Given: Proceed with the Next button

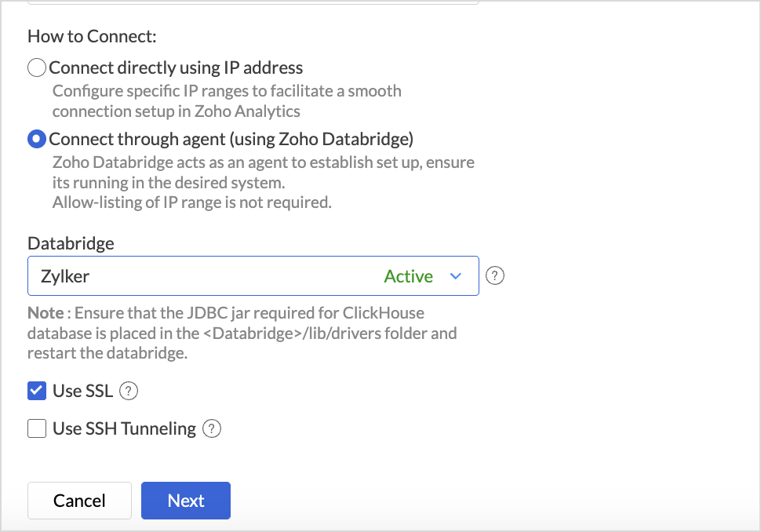Looking at the screenshot, I should (186, 501).
